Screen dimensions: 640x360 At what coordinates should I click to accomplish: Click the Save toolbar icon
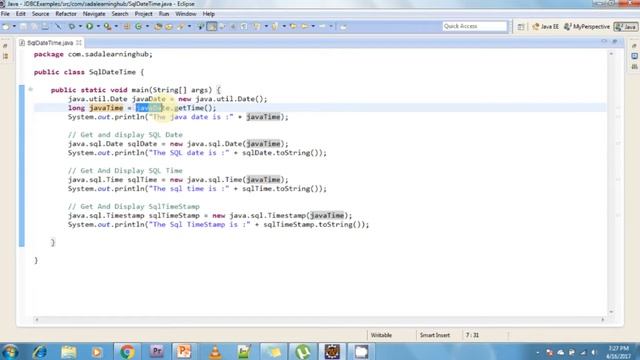coord(23,27)
